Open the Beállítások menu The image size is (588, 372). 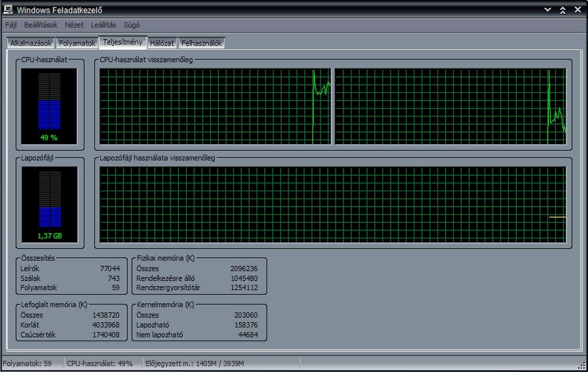[x=41, y=25]
